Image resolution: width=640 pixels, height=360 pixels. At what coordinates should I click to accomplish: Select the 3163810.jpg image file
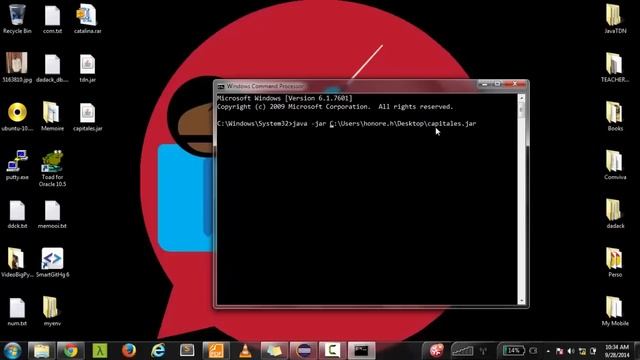(x=17, y=67)
